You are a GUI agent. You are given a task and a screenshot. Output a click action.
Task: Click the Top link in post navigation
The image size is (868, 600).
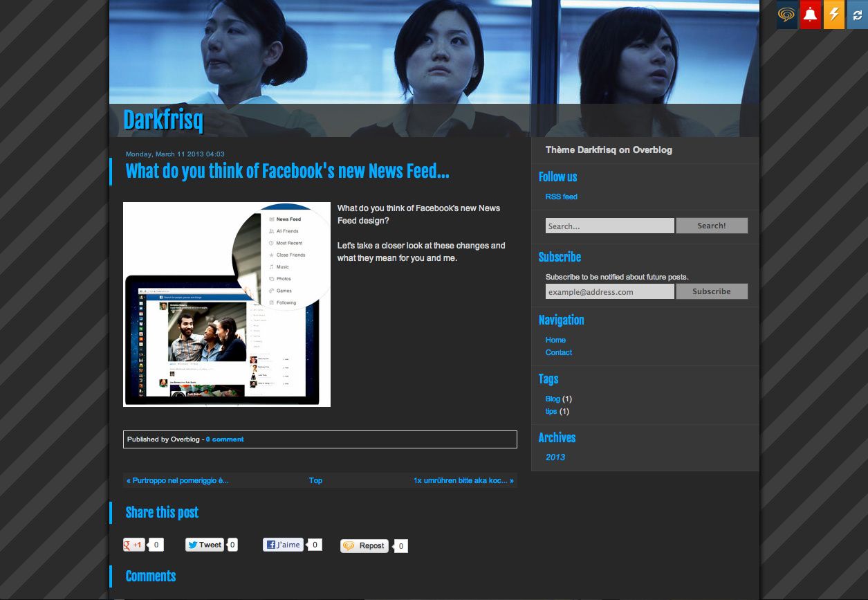coord(315,480)
